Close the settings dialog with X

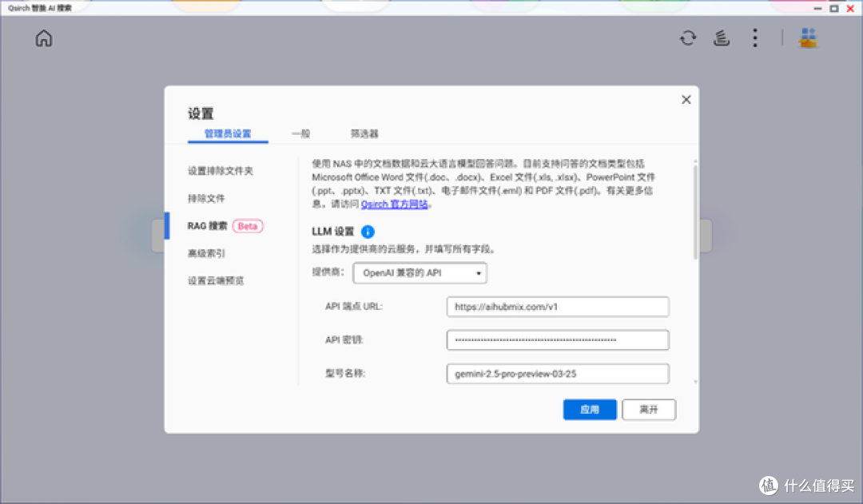click(x=686, y=100)
